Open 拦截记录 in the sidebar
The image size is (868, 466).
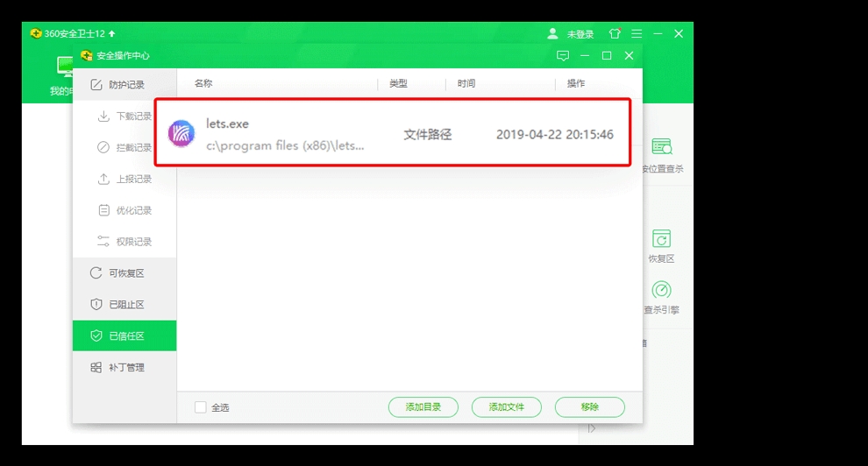click(x=125, y=147)
